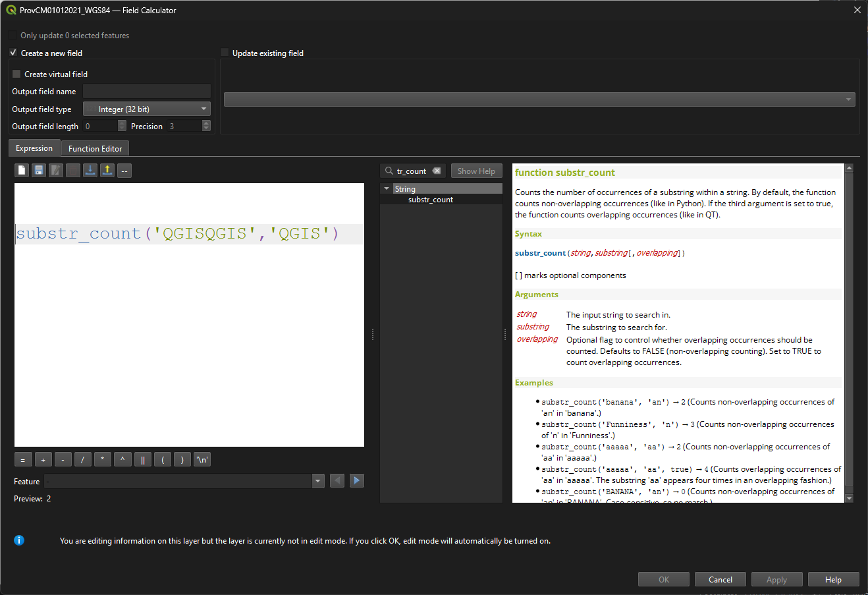
Task: Insert the string concatenation || operator
Action: [x=142, y=460]
